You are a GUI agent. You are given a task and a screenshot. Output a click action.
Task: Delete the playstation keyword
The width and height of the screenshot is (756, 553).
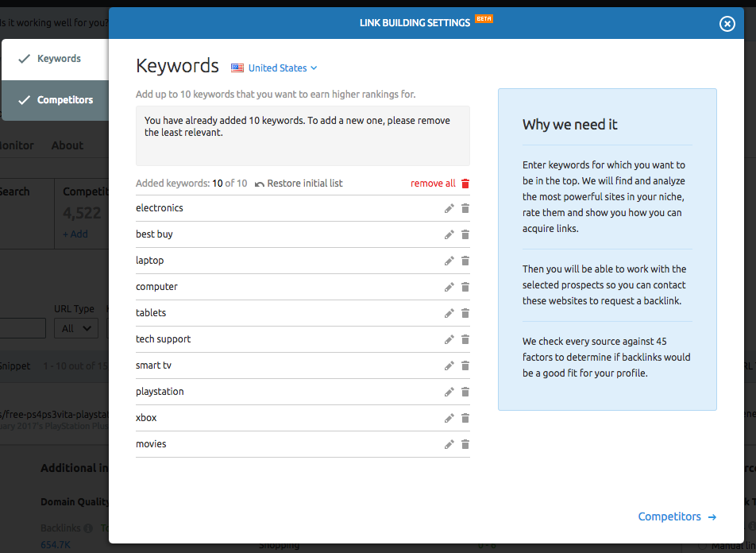click(465, 392)
